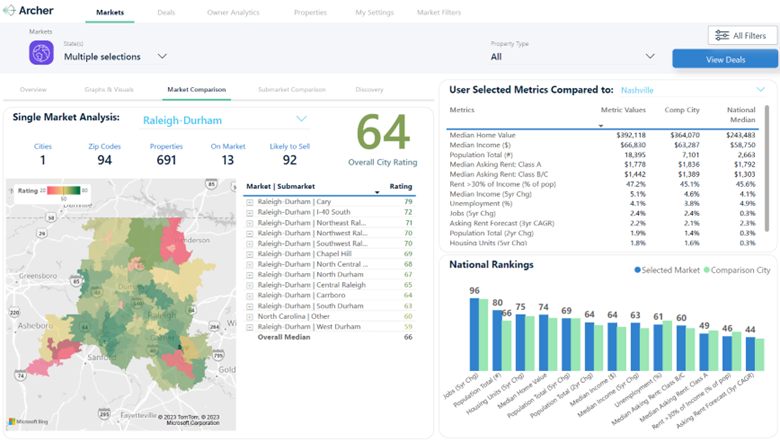Viewport: 780px width, 442px height.
Task: Go to Owner Analytics tab
Action: click(x=233, y=12)
